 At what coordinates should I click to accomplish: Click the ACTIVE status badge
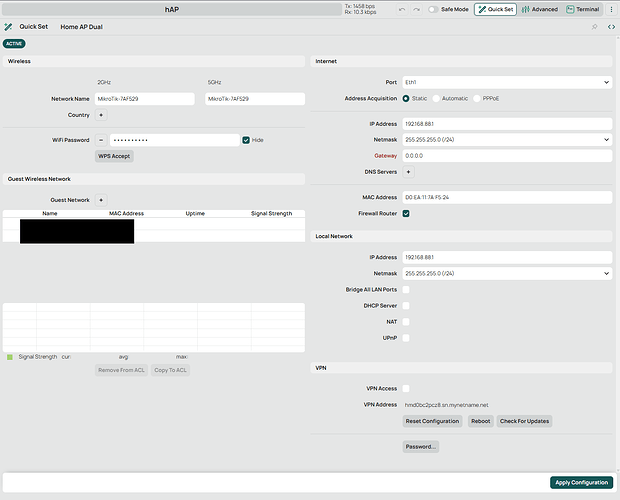click(x=14, y=43)
